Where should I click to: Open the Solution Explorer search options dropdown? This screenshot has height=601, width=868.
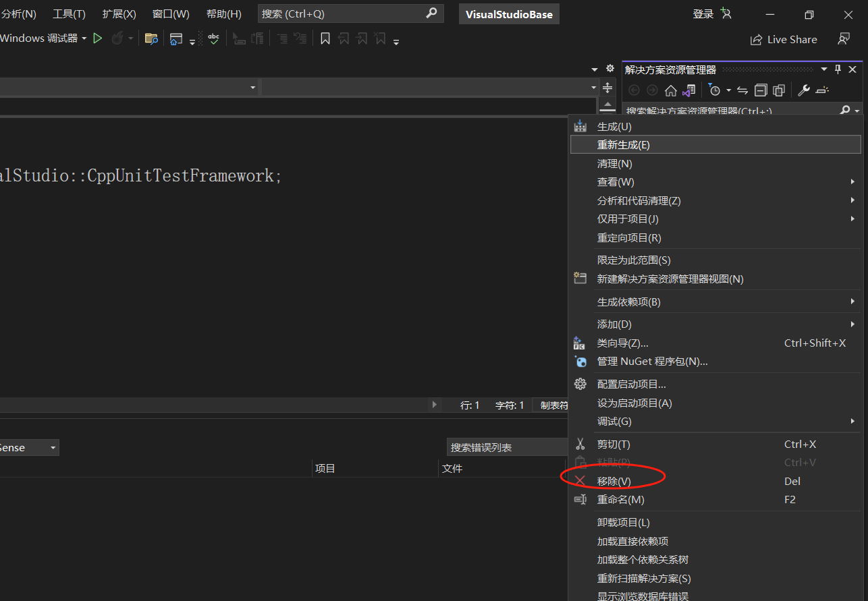857,111
